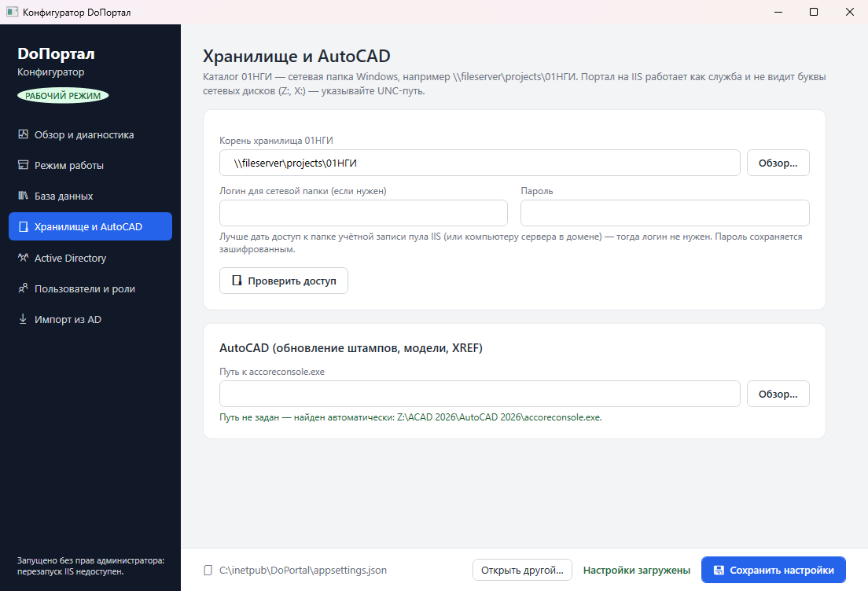Click Сохранить настройки button
The width and height of the screenshot is (868, 591).
click(x=774, y=570)
